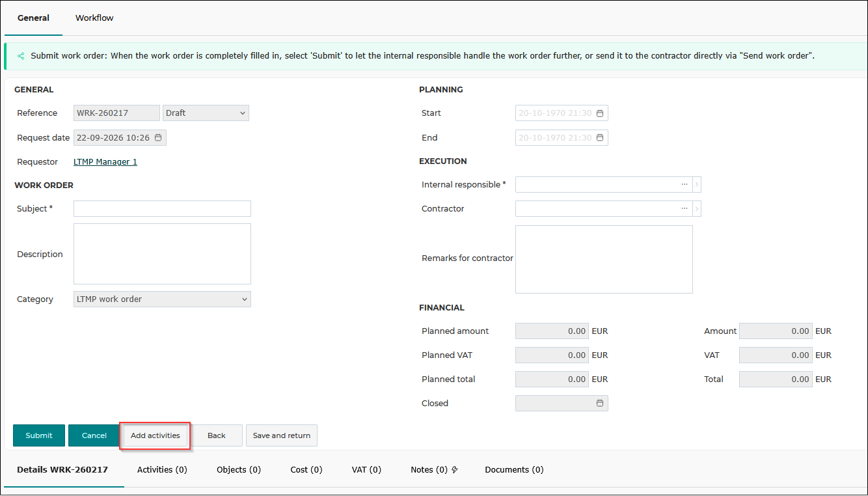Open the Notes (0) tab
The width and height of the screenshot is (868, 496).
click(x=429, y=469)
